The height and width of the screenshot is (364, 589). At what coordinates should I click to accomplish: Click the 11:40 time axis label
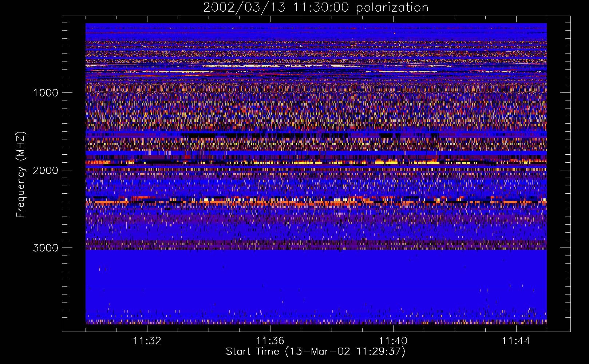pyautogui.click(x=393, y=341)
